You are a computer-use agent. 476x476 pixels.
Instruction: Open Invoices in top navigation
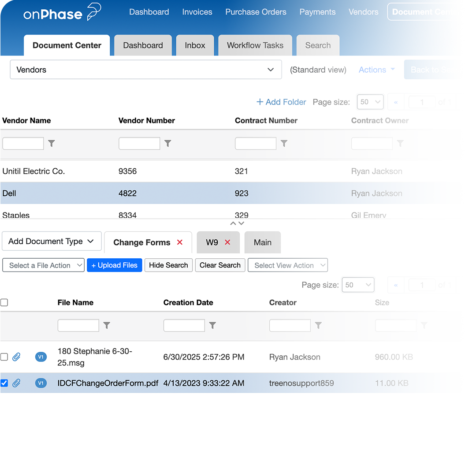point(197,12)
